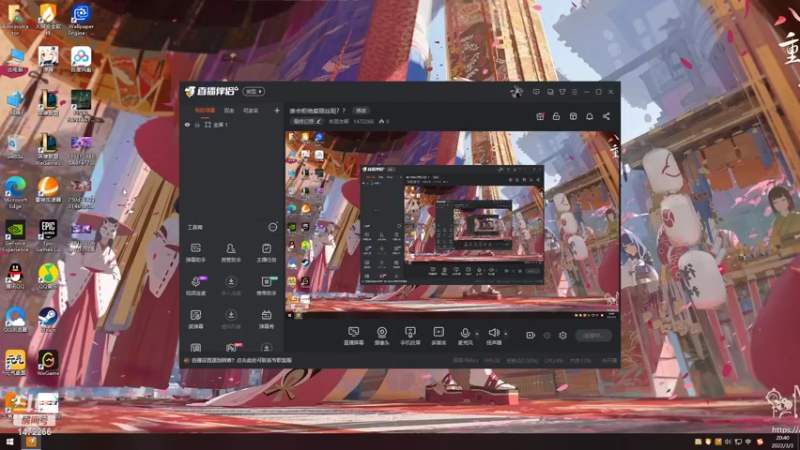Open the Windows Start menu
This screenshot has height=450, width=800.
9,441
